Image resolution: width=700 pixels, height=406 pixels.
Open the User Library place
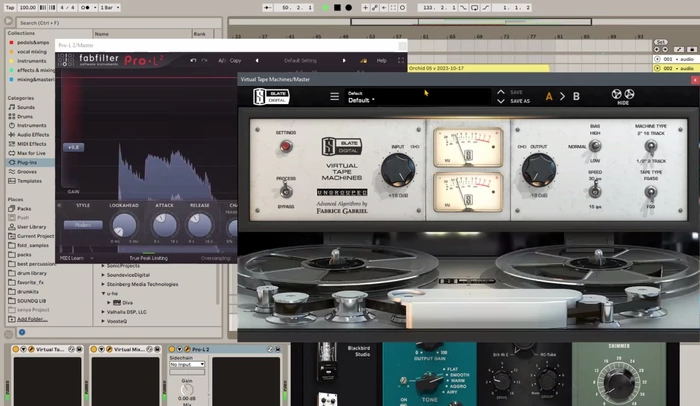pos(31,227)
